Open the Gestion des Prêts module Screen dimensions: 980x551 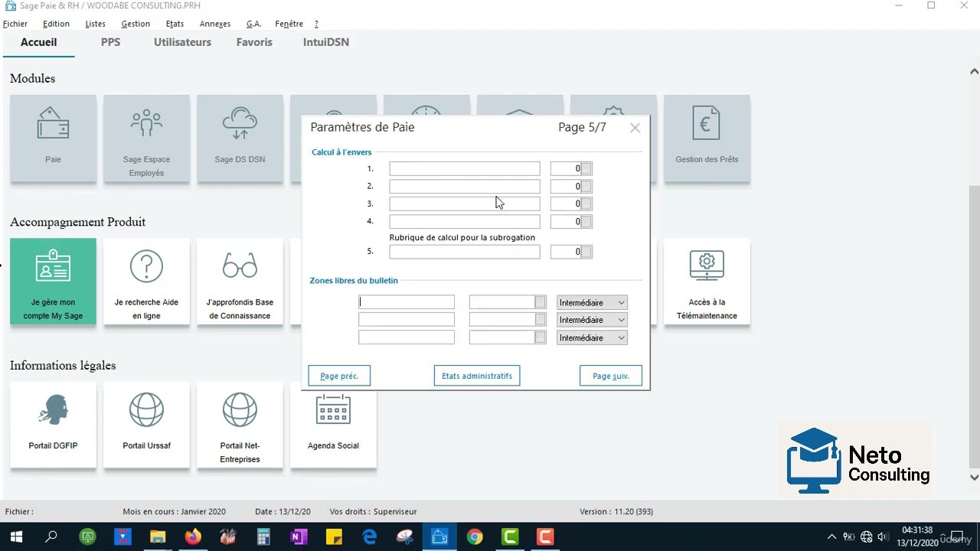[707, 139]
